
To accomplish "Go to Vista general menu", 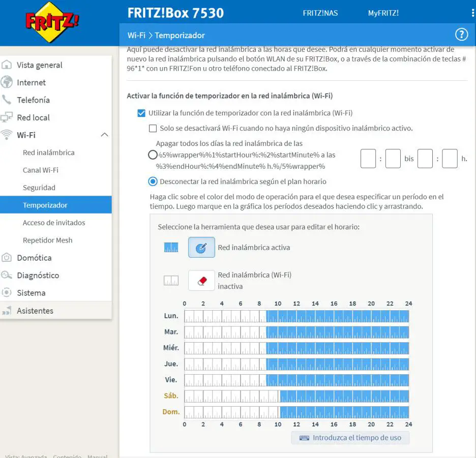I will [40, 65].
